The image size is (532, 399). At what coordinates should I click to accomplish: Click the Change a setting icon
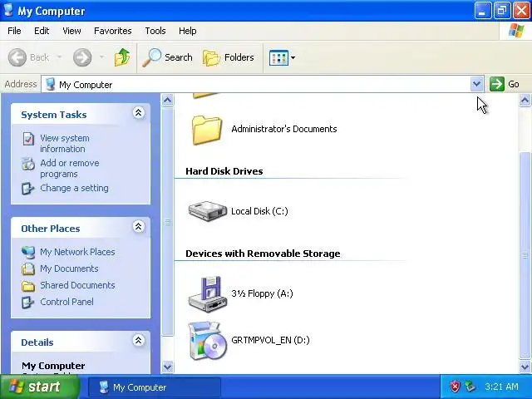(27, 189)
